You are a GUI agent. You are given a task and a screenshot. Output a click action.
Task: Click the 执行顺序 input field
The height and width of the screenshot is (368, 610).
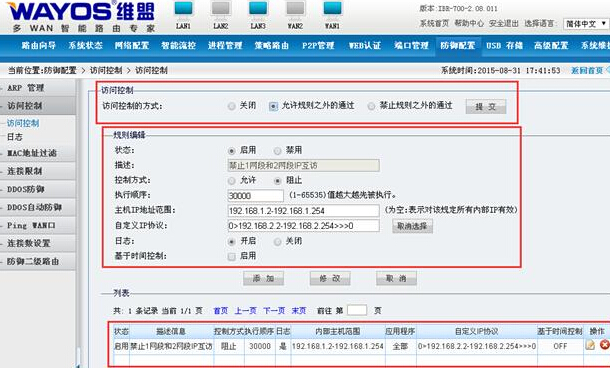pos(256,196)
